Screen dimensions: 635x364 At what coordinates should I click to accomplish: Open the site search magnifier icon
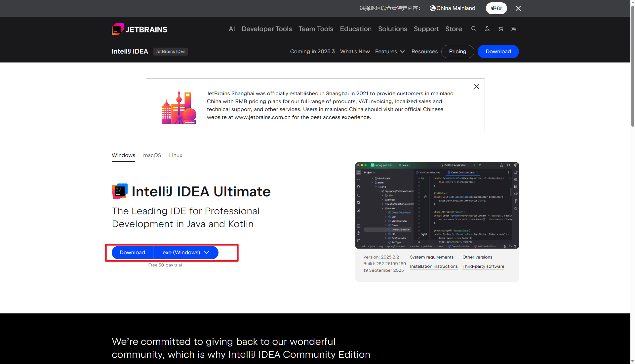point(474,29)
